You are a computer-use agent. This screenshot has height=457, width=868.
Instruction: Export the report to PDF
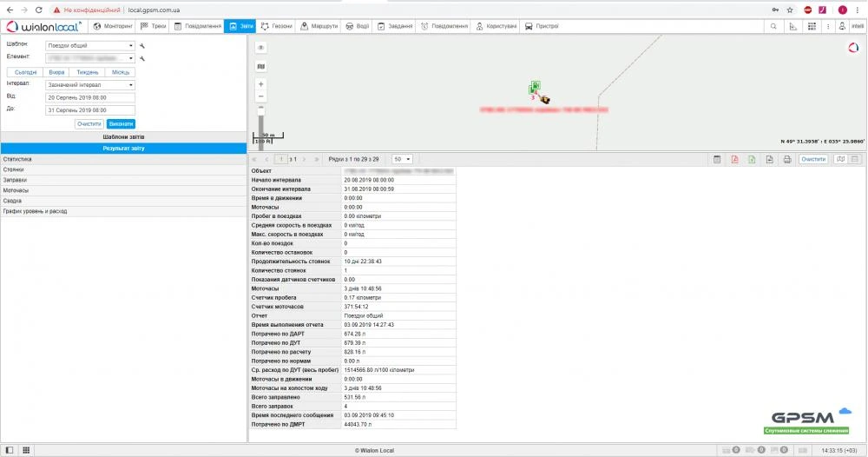click(x=734, y=160)
